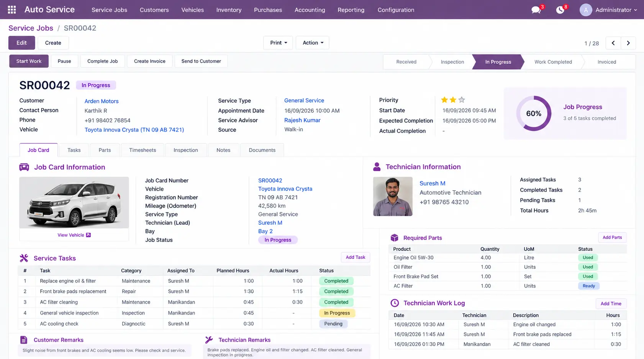Click the Technician Remarks tools icon

point(209,340)
